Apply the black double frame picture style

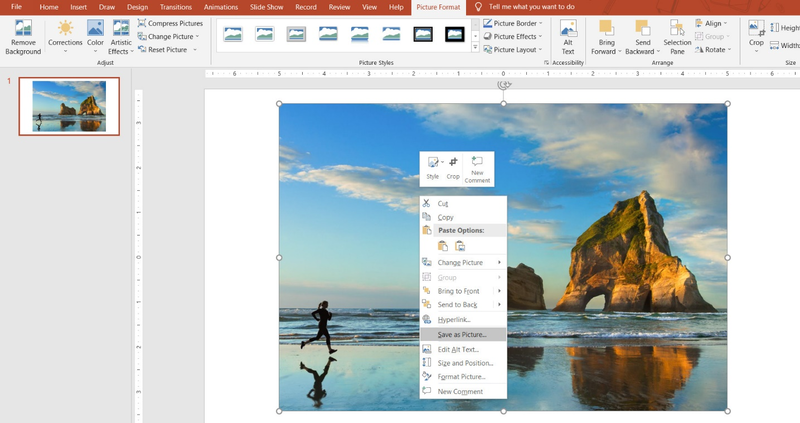click(423, 34)
